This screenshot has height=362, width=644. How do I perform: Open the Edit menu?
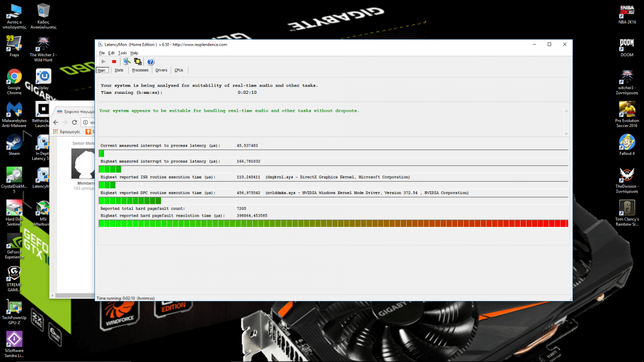(x=112, y=53)
